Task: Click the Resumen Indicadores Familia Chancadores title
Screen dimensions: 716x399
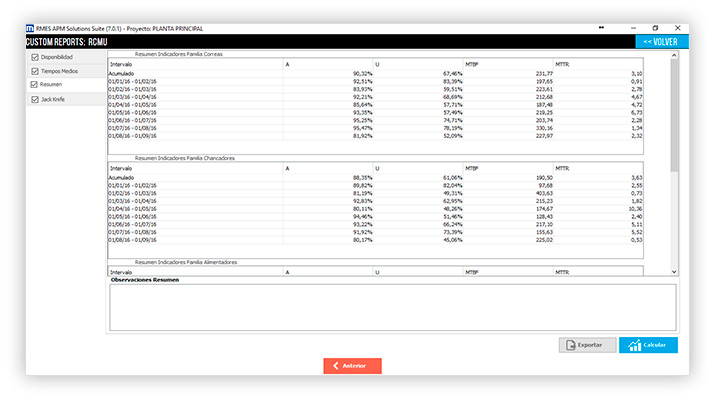Action: (x=184, y=158)
